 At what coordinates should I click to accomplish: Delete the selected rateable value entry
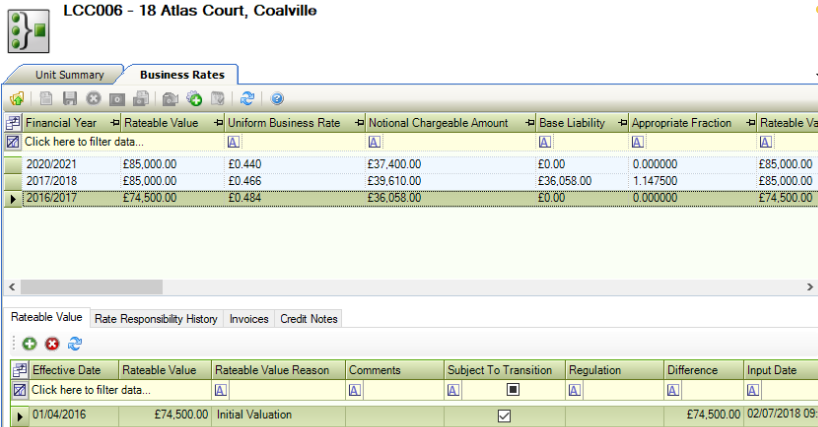52,344
